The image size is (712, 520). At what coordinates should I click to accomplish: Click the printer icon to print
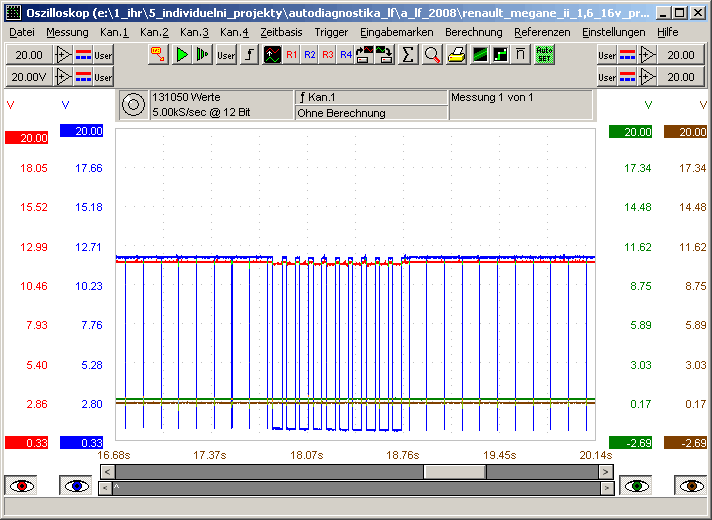456,55
